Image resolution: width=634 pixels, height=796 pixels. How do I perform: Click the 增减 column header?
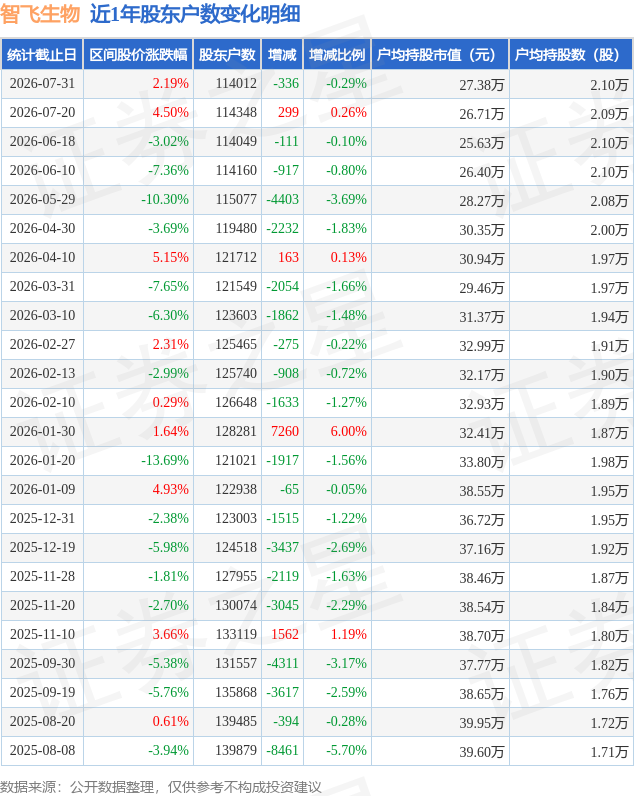coord(282,54)
